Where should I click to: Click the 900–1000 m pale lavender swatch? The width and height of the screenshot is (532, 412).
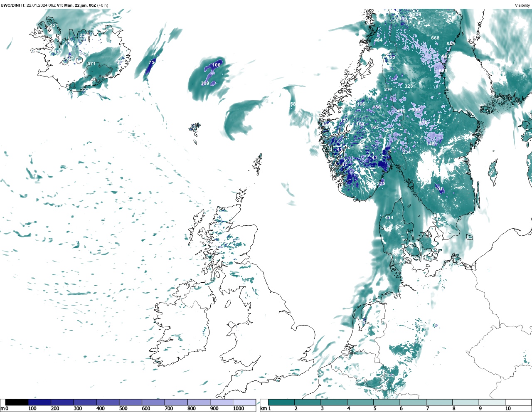click(x=221, y=402)
